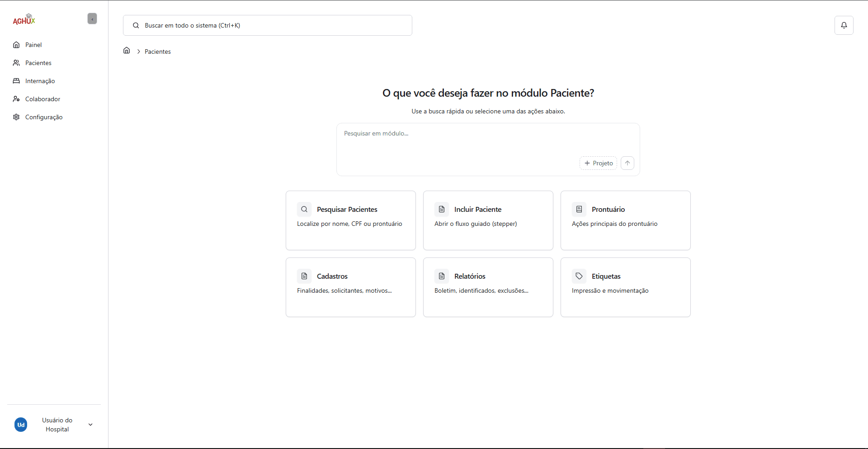Screen dimensions: 868x449
Task: Open the Cadastros card
Action: [x=350, y=287]
